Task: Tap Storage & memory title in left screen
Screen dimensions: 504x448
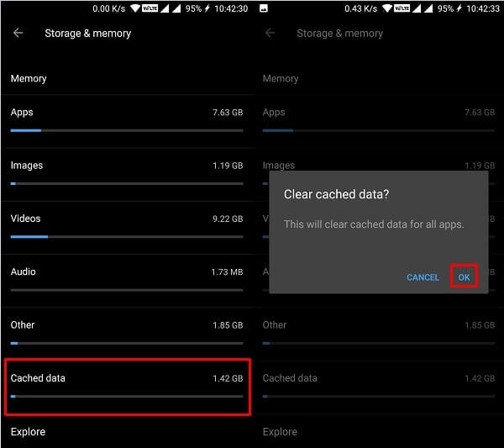Action: click(x=87, y=33)
